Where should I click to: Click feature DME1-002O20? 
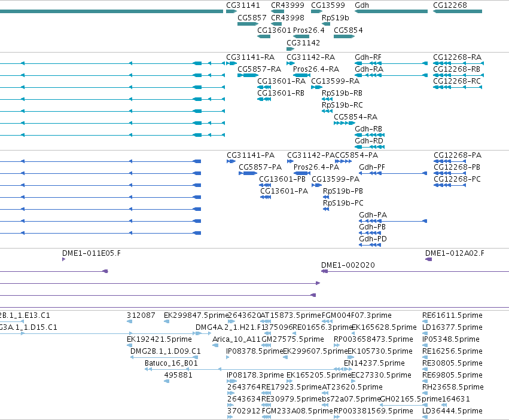[x=348, y=265]
